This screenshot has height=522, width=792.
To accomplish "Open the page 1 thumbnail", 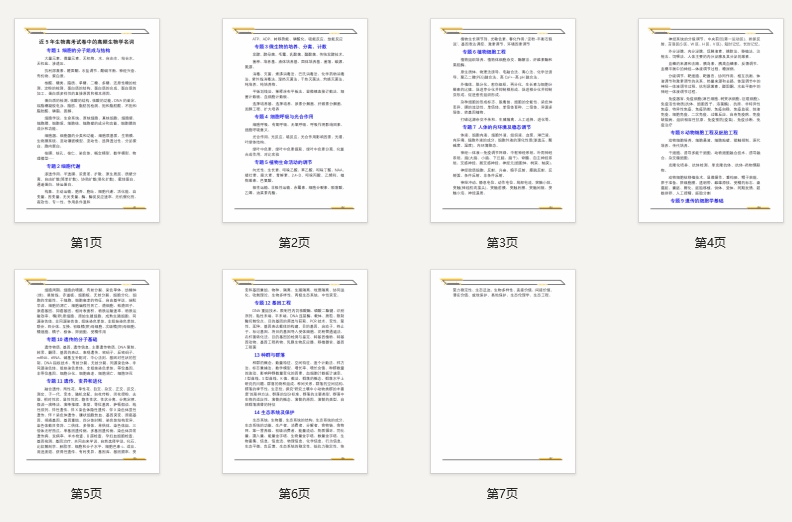I will tap(87, 120).
